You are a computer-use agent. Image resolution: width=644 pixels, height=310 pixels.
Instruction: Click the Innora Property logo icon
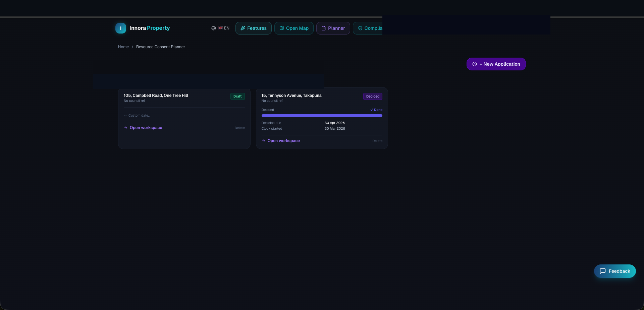[x=121, y=28]
